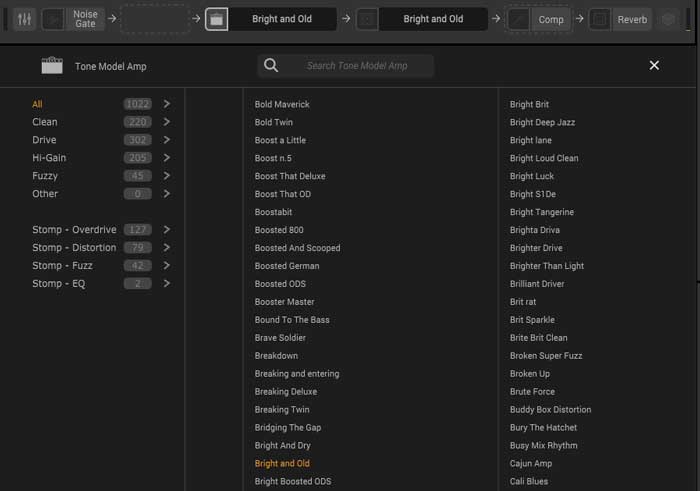Select the amp icon before first Bright and Old
Screen dimensions: 700x491
pyautogui.click(x=217, y=19)
